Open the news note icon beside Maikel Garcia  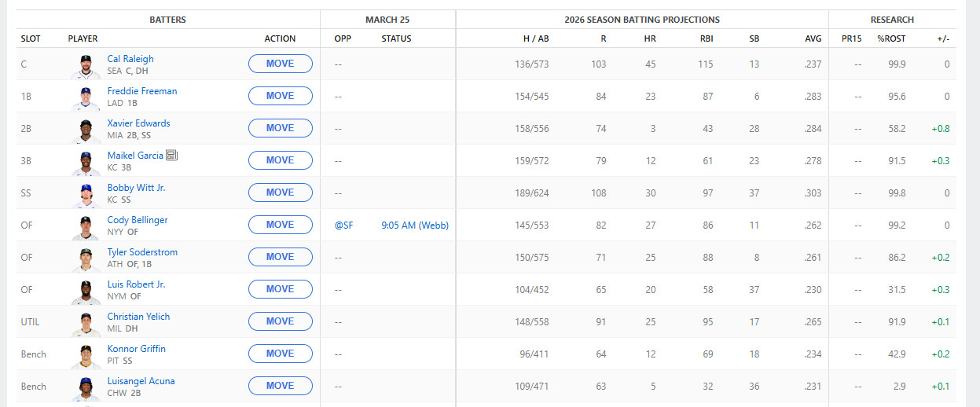[x=172, y=156]
